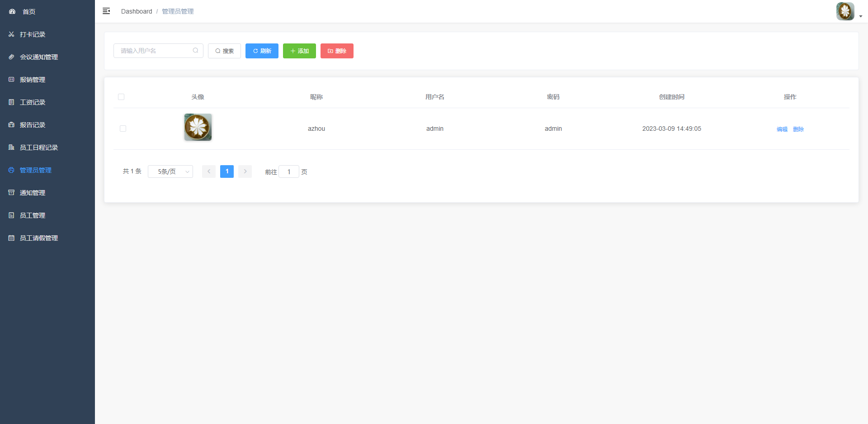This screenshot has height=424, width=868.
Task: Open 员工日程记录 schedule icon in sidebar
Action: click(11, 147)
